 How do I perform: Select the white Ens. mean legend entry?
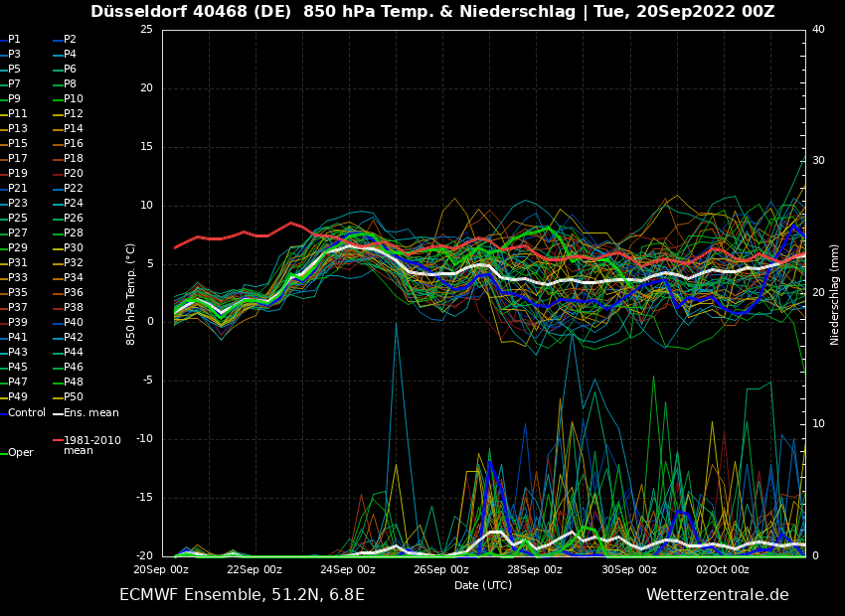coord(90,412)
